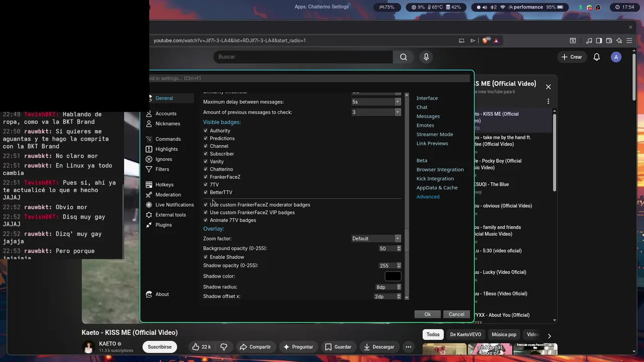Uncheck the Predictions badge checkbox

205,138
